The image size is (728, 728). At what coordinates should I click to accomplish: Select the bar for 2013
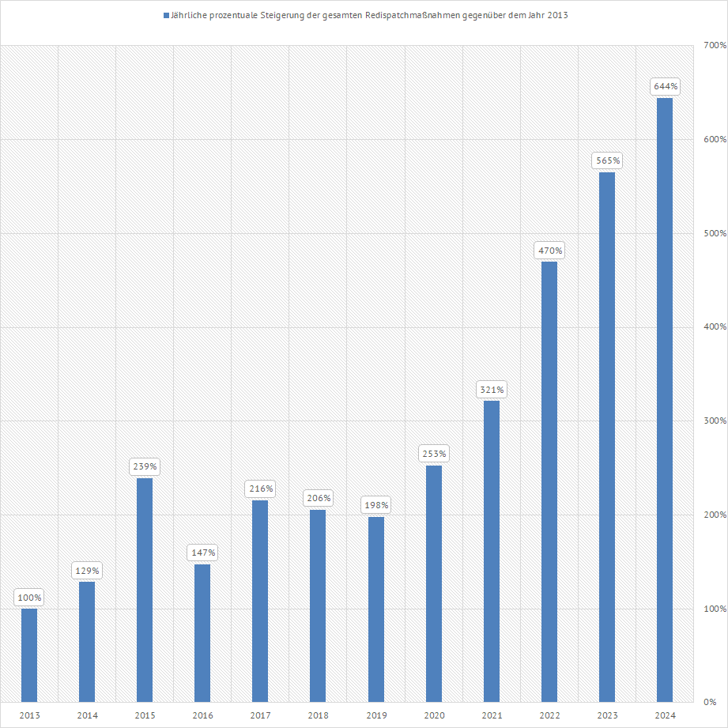(29, 654)
